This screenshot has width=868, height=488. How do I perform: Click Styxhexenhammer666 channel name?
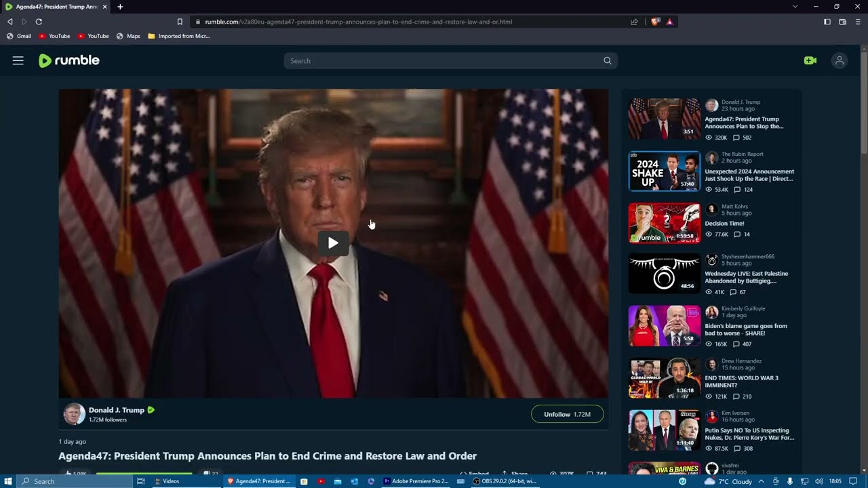[x=748, y=256]
